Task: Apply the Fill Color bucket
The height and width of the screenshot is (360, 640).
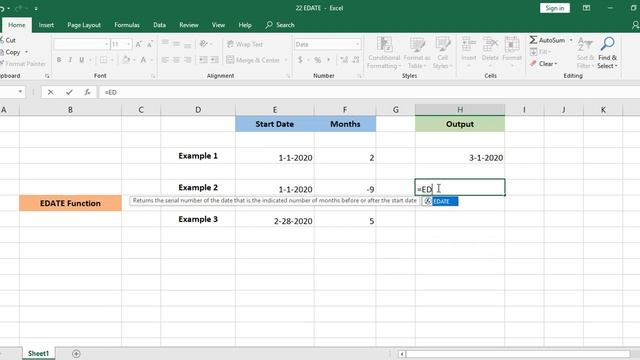Action: (x=126, y=60)
